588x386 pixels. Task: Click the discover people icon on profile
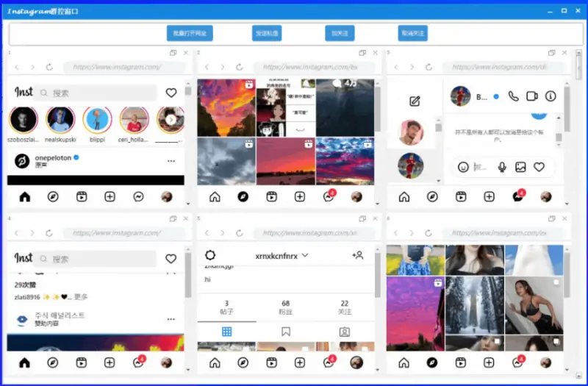(358, 255)
